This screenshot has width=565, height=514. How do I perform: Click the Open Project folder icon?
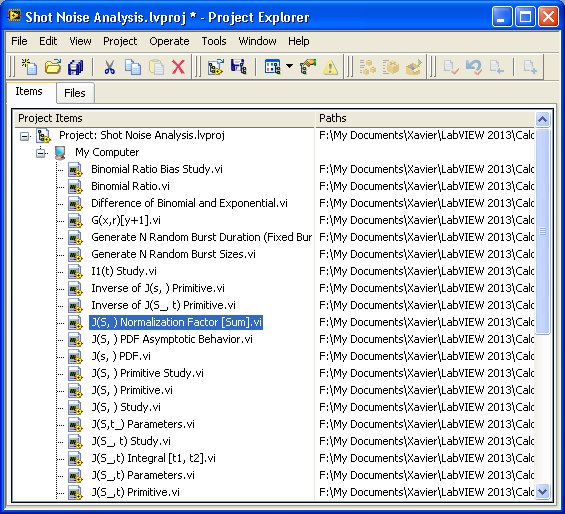[x=53, y=67]
